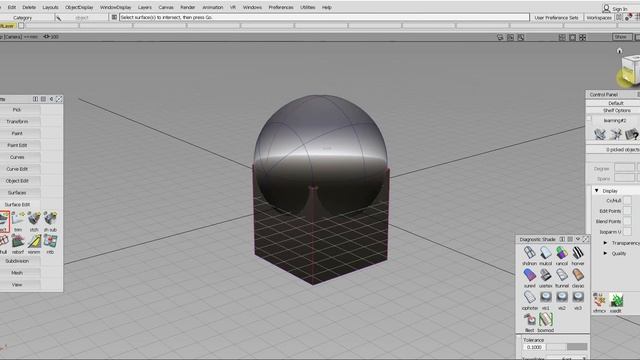640x360 pixels.
Task: Toggle the Isoparm U display checkbox
Action: tap(627, 232)
